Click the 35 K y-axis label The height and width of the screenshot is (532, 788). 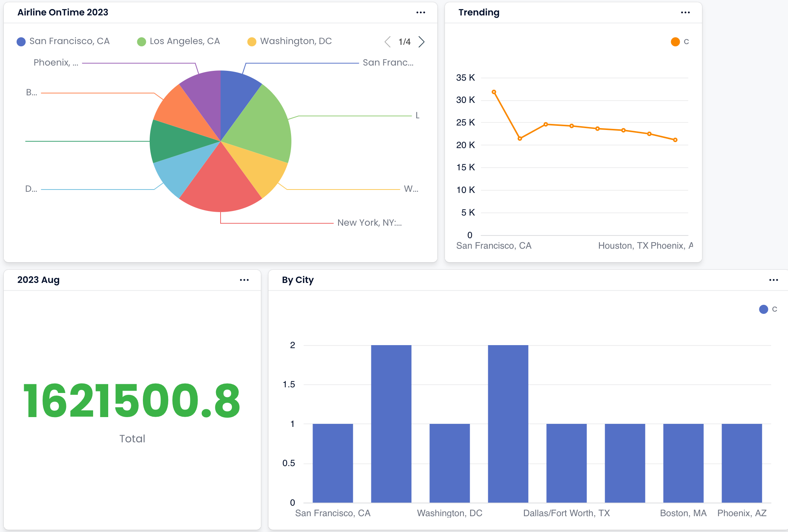point(466,78)
